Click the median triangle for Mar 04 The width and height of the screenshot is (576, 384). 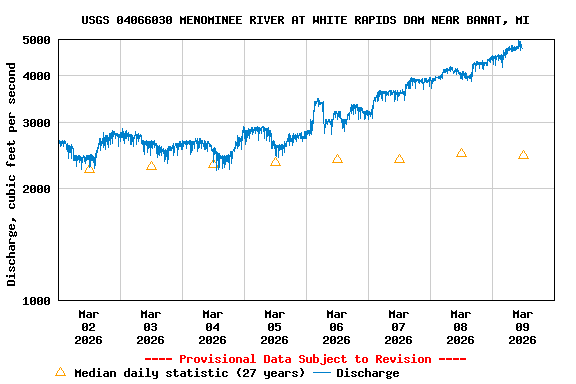click(x=213, y=164)
